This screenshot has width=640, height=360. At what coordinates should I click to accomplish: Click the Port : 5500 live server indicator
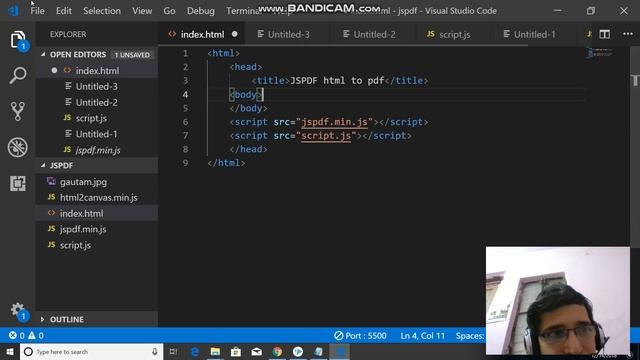click(360, 336)
